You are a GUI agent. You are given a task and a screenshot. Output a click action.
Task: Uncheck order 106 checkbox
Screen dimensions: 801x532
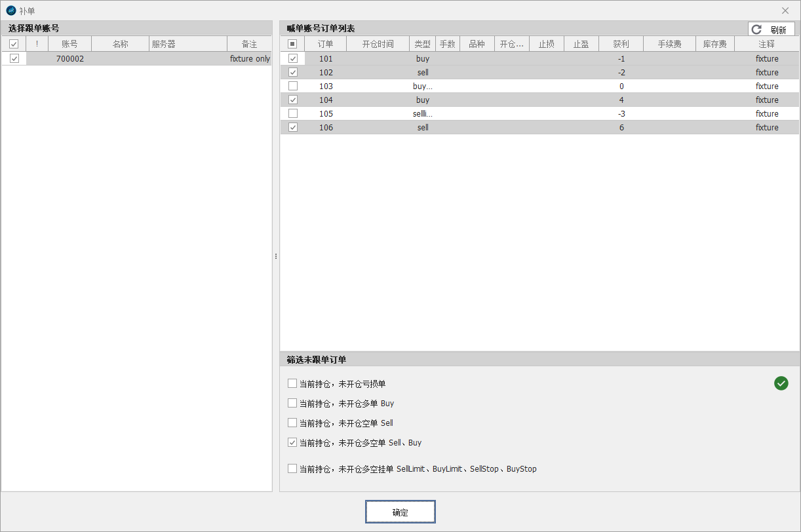tap(292, 127)
